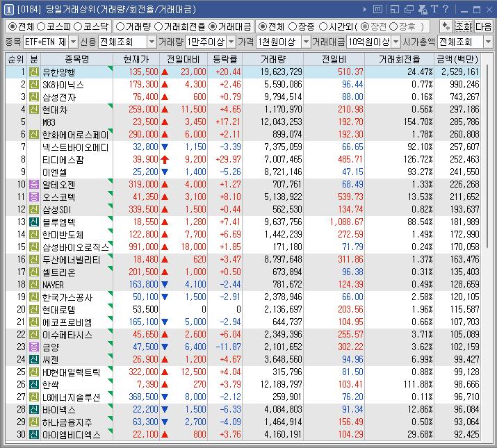Click the blue down arrow in LG에너지솔루션 row
Viewport: 497px width, 448px height.
click(x=165, y=397)
